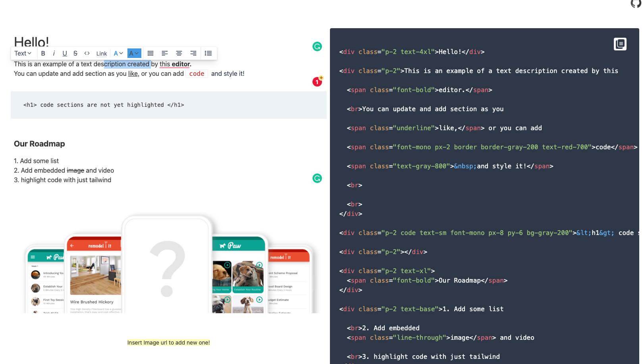Open GitHub via the top-right corner icon
644x364 pixels.
click(x=635, y=4)
